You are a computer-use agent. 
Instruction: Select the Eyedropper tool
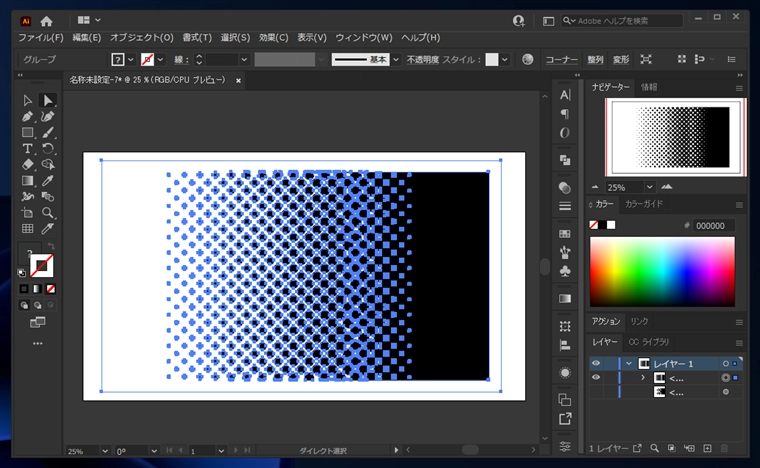[48, 181]
